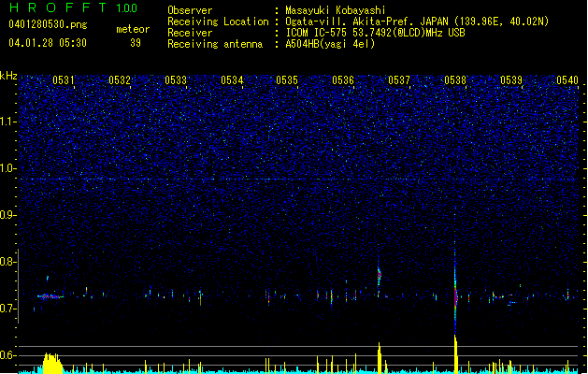
Task: Click time marker 0532
Action: pyautogui.click(x=120, y=80)
